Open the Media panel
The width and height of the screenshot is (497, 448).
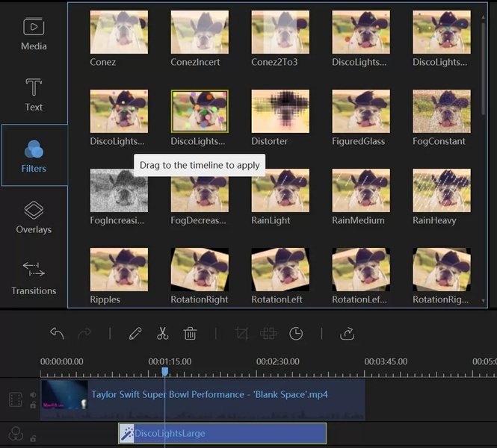click(x=34, y=34)
